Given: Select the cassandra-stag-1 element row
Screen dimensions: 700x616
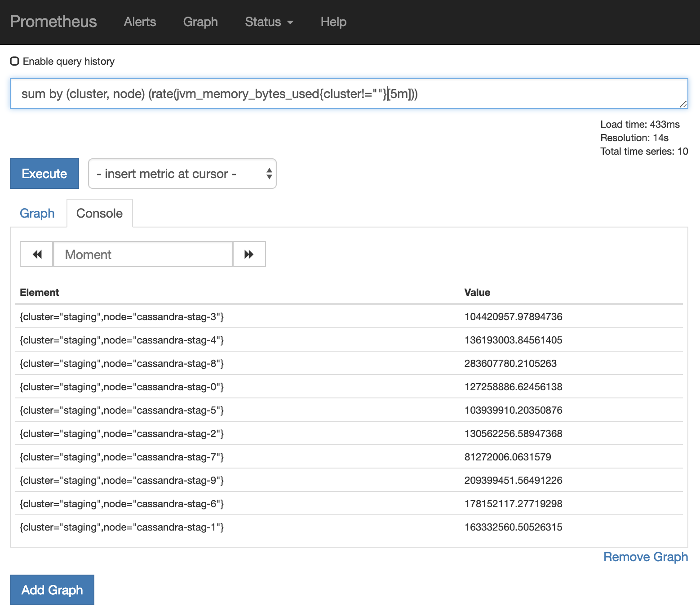Looking at the screenshot, I should point(122,527).
